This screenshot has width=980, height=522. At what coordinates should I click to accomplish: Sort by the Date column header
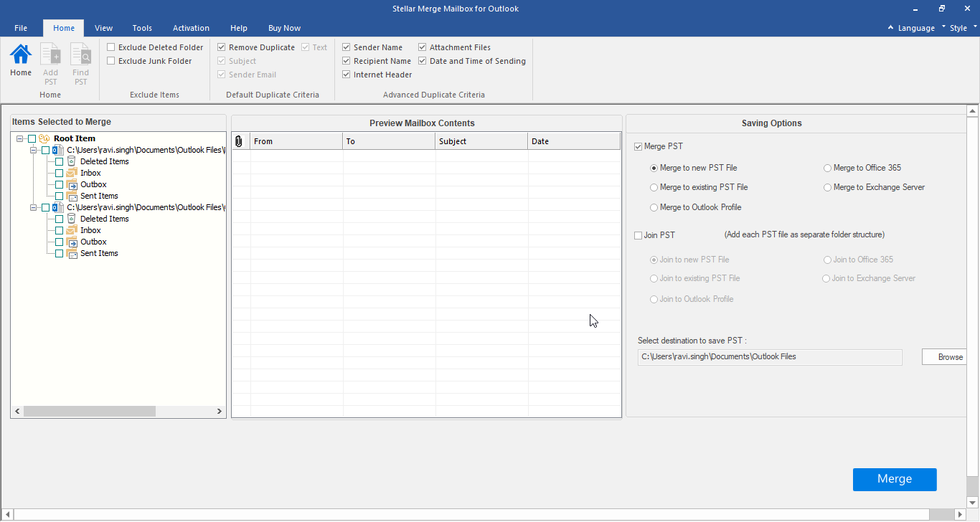click(x=574, y=141)
